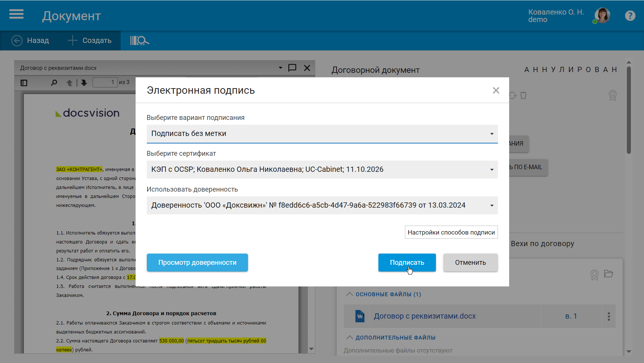This screenshot has height=363, width=644.
Task: Click Настройки способов подписи button
Action: (451, 232)
